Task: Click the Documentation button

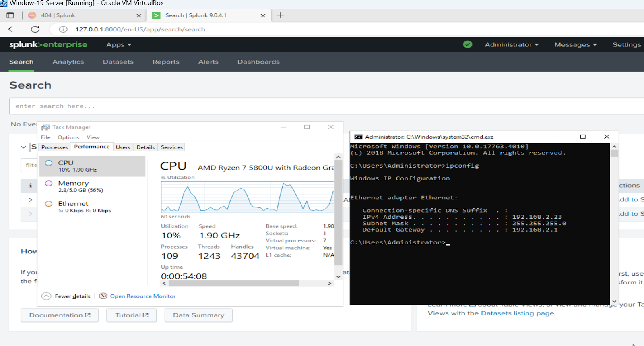Action: pyautogui.click(x=60, y=315)
